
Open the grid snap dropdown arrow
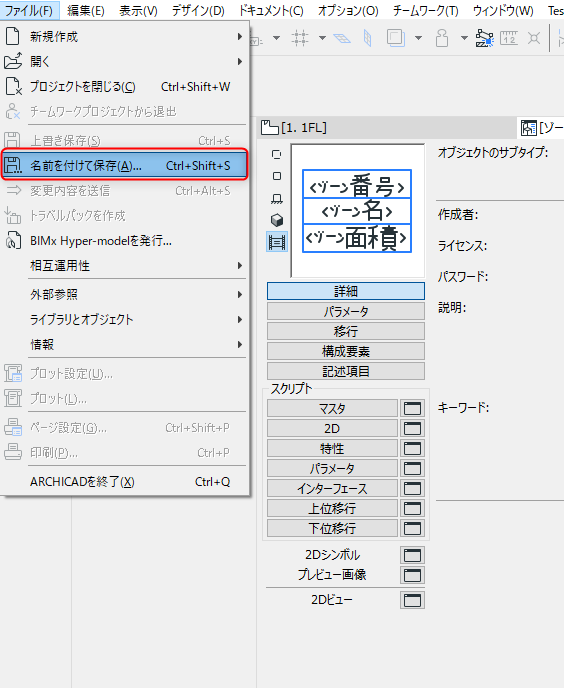click(322, 38)
